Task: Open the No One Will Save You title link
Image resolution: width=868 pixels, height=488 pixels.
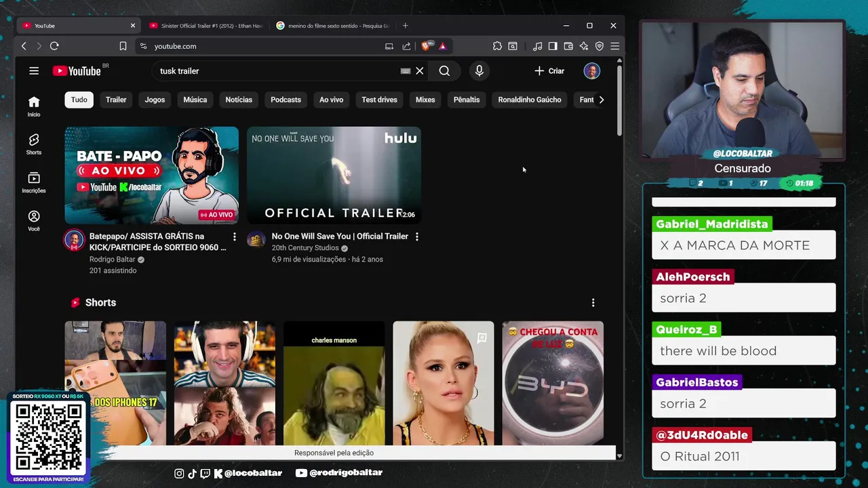Action: tap(340, 237)
